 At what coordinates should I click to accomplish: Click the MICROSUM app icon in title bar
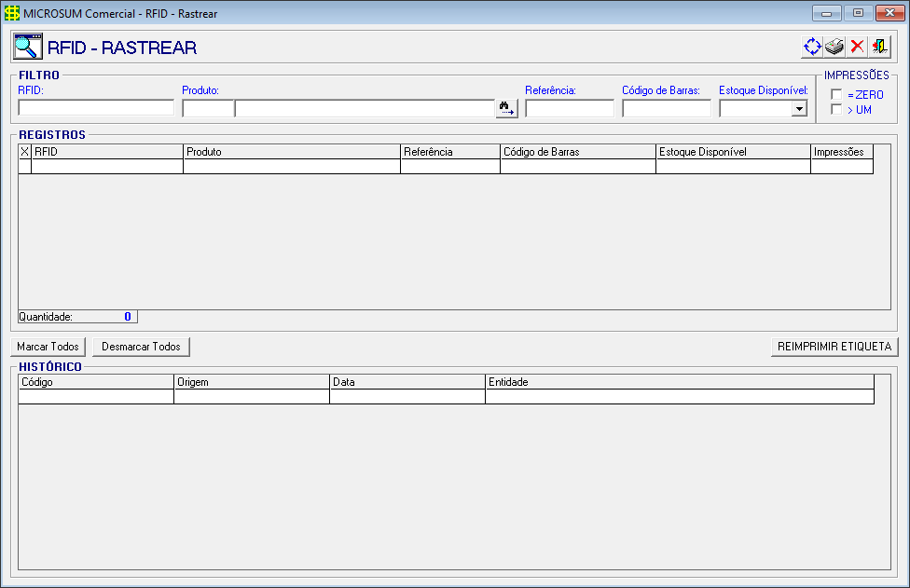pyautogui.click(x=12, y=13)
